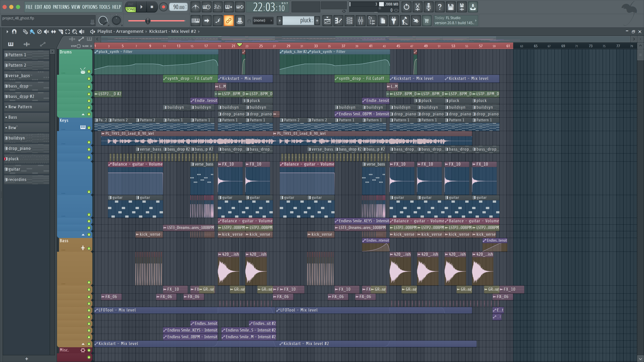The height and width of the screenshot is (362, 644).
Task: Open the PATTERNS menu
Action: click(x=61, y=7)
